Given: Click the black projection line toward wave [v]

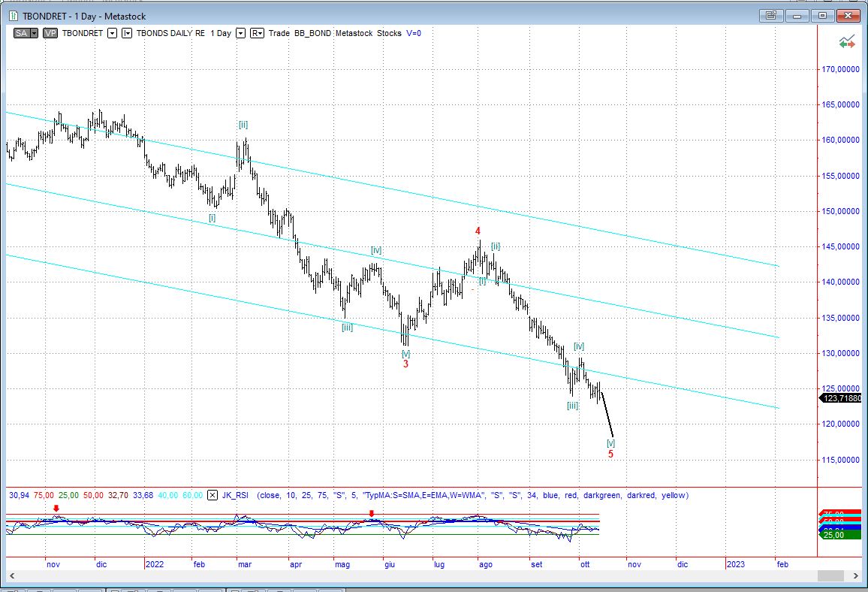Looking at the screenshot, I should (607, 414).
